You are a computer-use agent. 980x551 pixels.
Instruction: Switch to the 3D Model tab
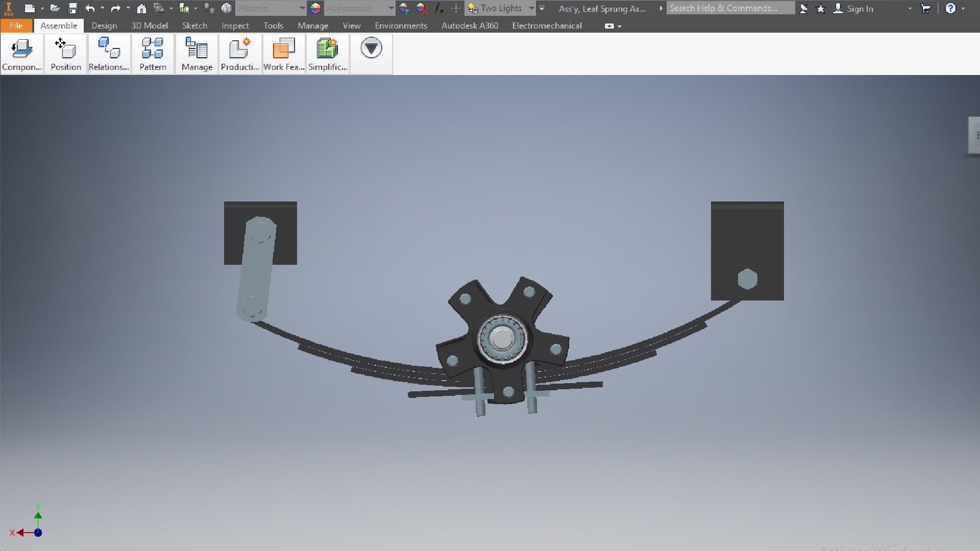point(150,26)
